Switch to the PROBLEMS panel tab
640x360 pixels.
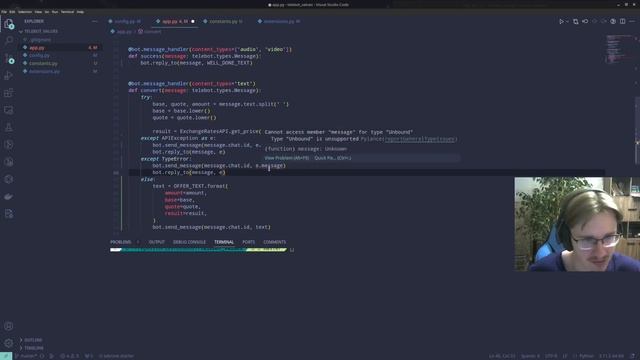(x=121, y=242)
